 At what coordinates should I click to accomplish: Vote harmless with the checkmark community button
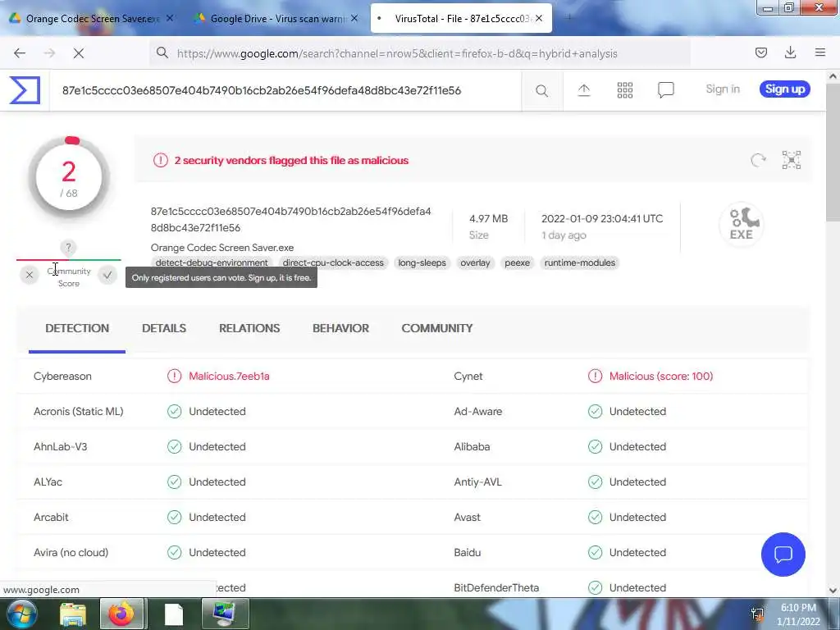pyautogui.click(x=107, y=275)
